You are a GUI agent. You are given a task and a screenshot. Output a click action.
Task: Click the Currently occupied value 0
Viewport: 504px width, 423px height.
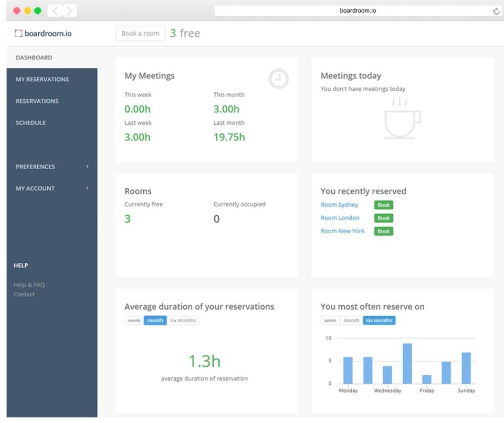click(217, 219)
